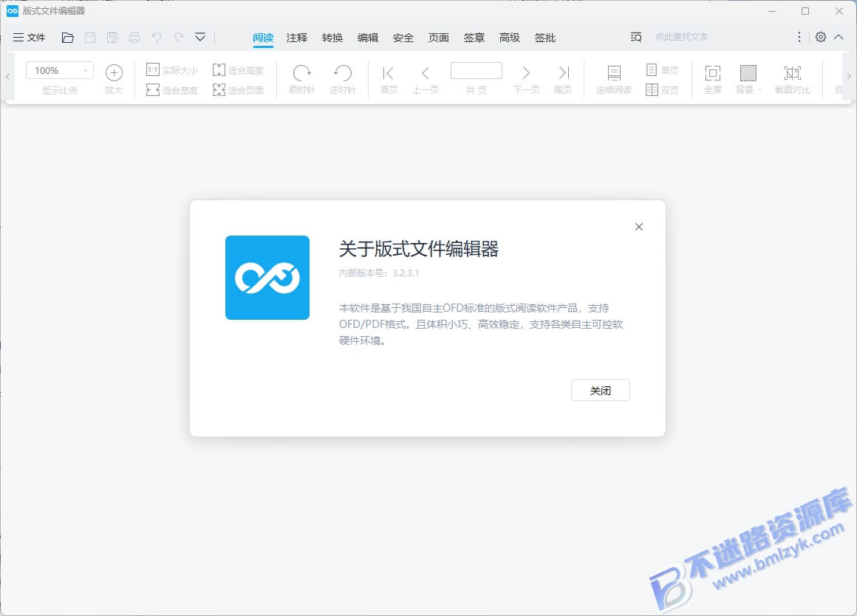Image resolution: width=857 pixels, height=616 pixels.
Task: Maximize the editor window
Action: 805,11
